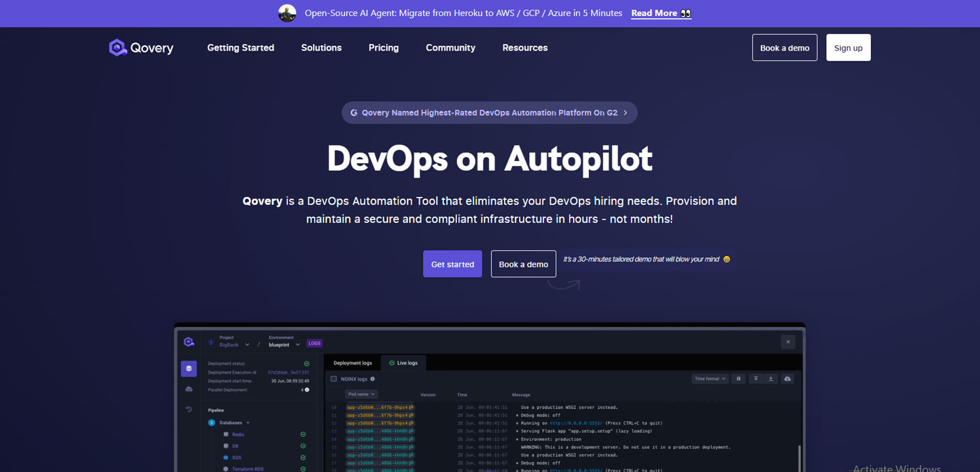The height and width of the screenshot is (472, 980).
Task: Click the avatar in the announcement banner
Action: pyautogui.click(x=287, y=13)
